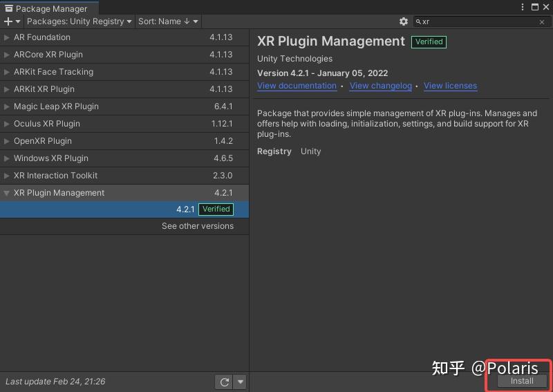Select AR Foundation package name
The width and height of the screenshot is (553, 392).
click(x=42, y=37)
